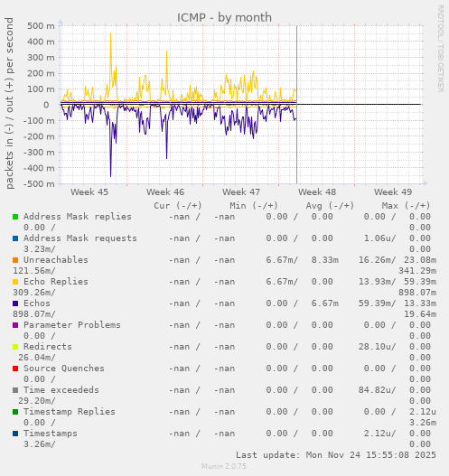The width and height of the screenshot is (449, 476).
Task: Click the Echo Replies yellow swatch
Action: coord(15,282)
